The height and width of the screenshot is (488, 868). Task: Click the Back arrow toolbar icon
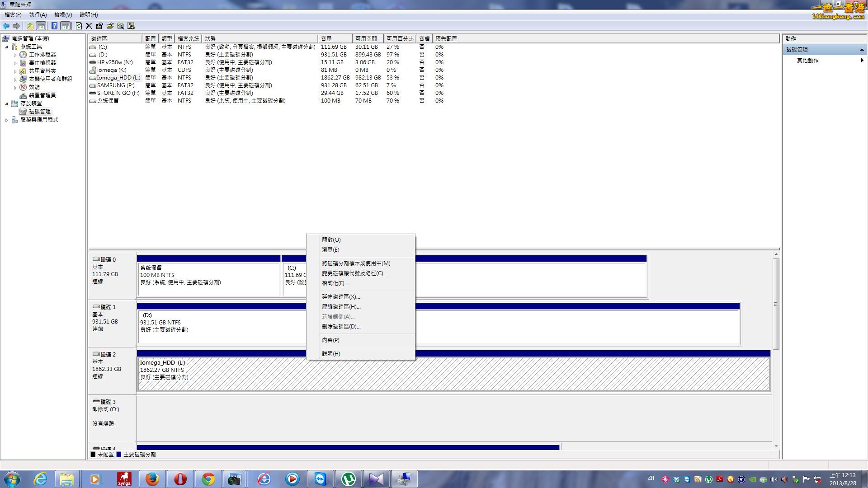click(6, 26)
